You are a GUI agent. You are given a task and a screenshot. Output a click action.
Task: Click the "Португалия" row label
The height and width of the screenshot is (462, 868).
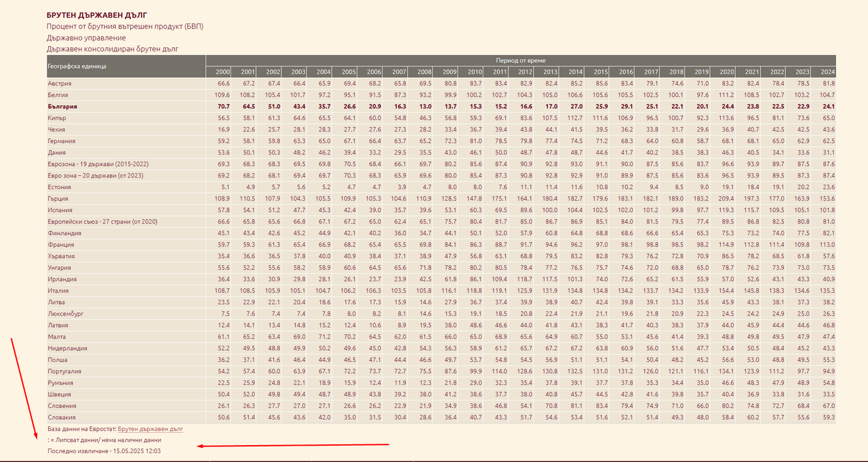[64, 371]
